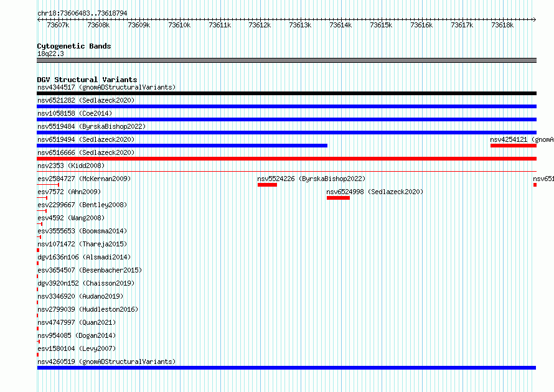
Task: Open variant esv2299667 (Bentley2008)
Action: tap(82, 205)
